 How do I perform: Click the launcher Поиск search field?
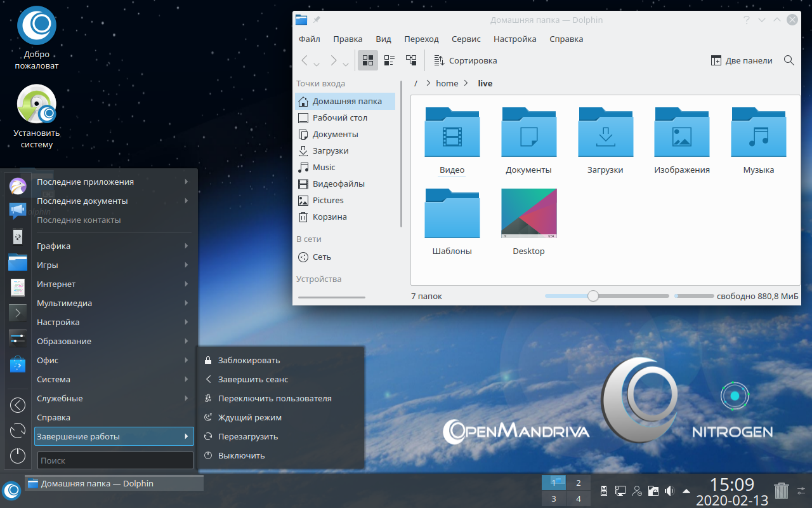tap(115, 460)
